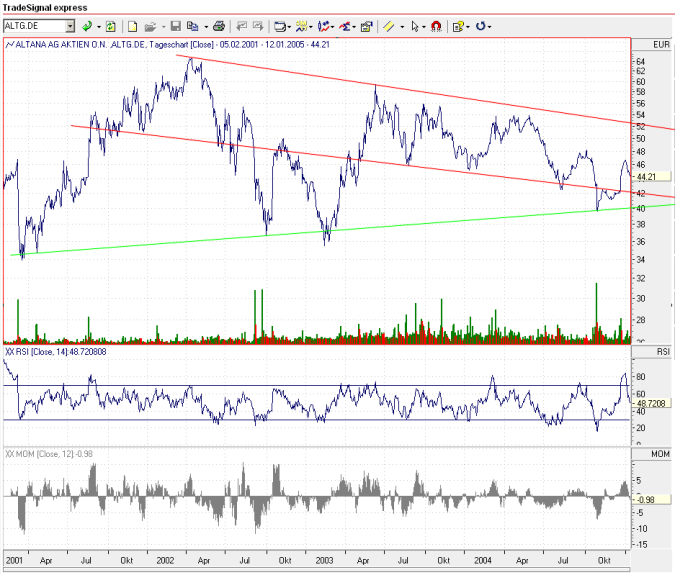Expand the ALTG.DE symbol combo box arrow

click(69, 26)
